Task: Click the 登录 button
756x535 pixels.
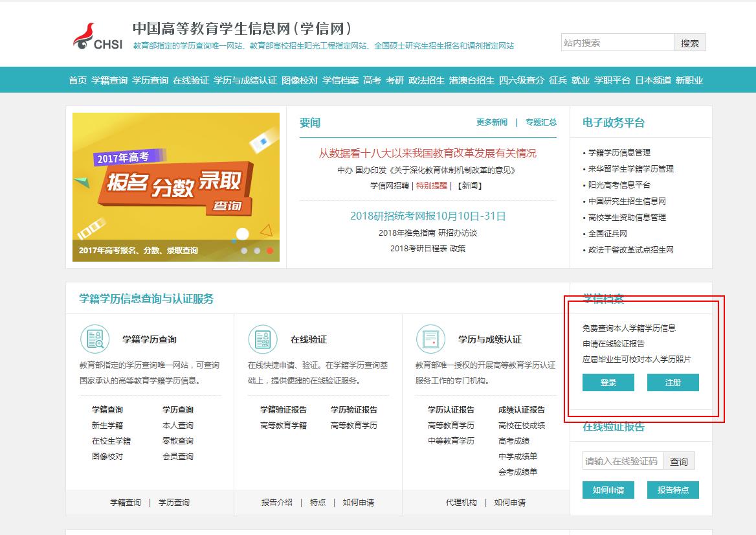Action: (x=608, y=383)
